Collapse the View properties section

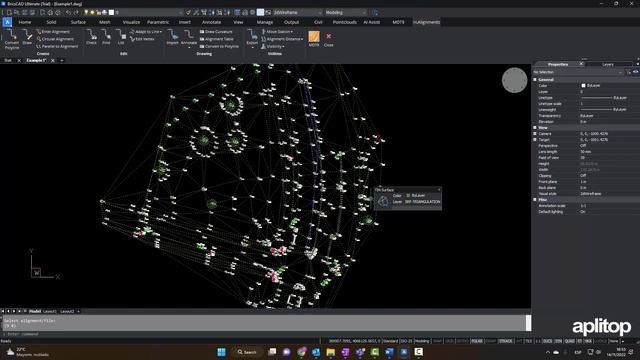(535, 127)
